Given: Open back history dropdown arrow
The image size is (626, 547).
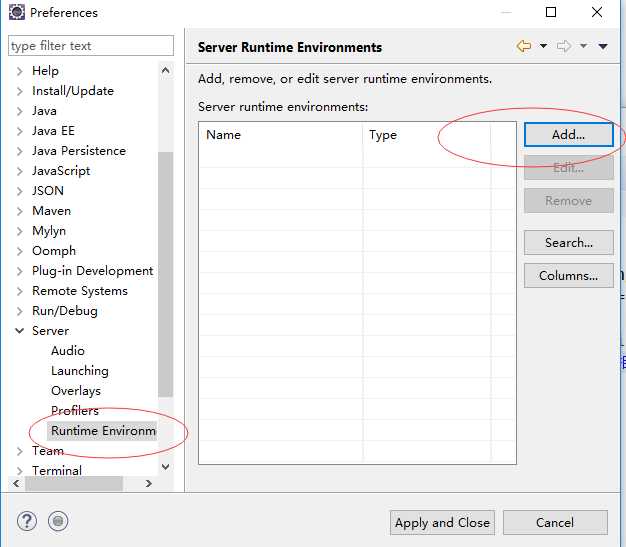Looking at the screenshot, I should click(543, 46).
